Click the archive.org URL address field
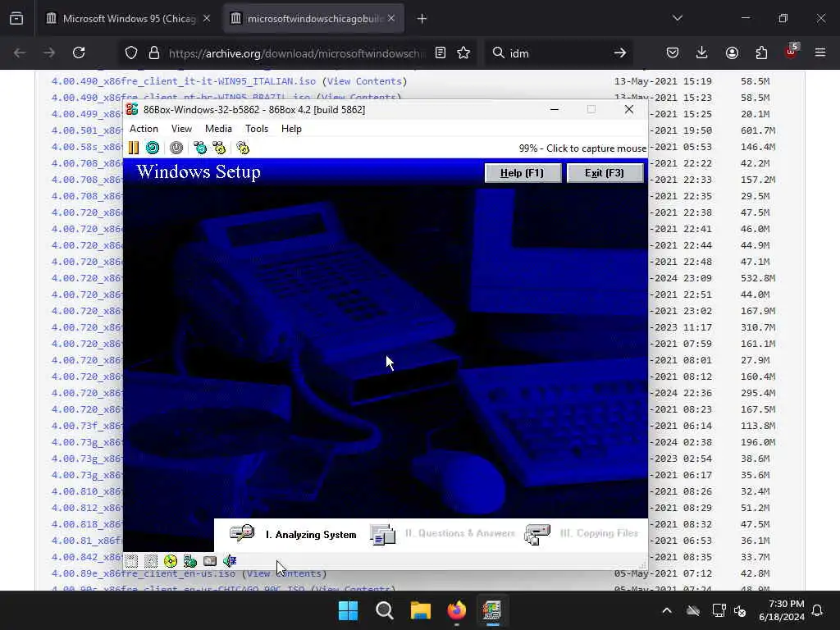 297,53
